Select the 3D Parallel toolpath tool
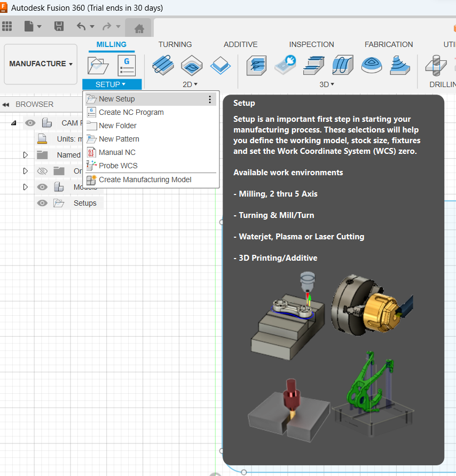456x476 pixels. (342, 65)
